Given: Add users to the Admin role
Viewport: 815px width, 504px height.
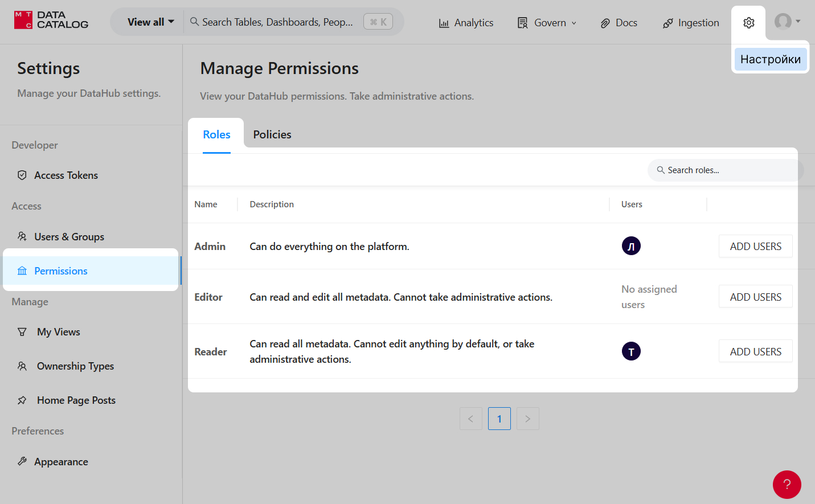Looking at the screenshot, I should point(755,246).
